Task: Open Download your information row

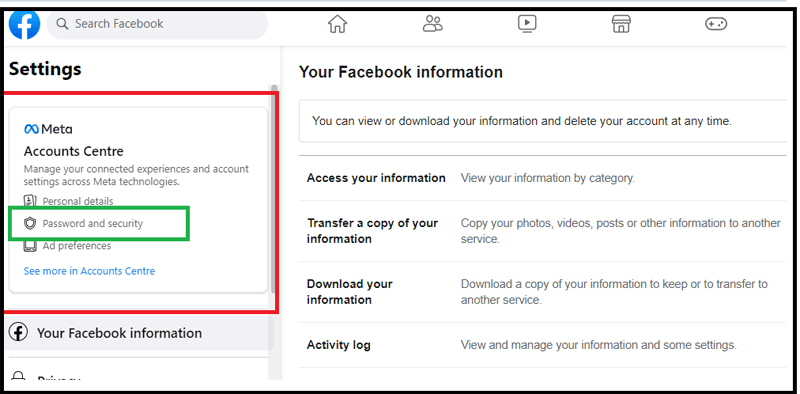Action: pyautogui.click(x=542, y=292)
